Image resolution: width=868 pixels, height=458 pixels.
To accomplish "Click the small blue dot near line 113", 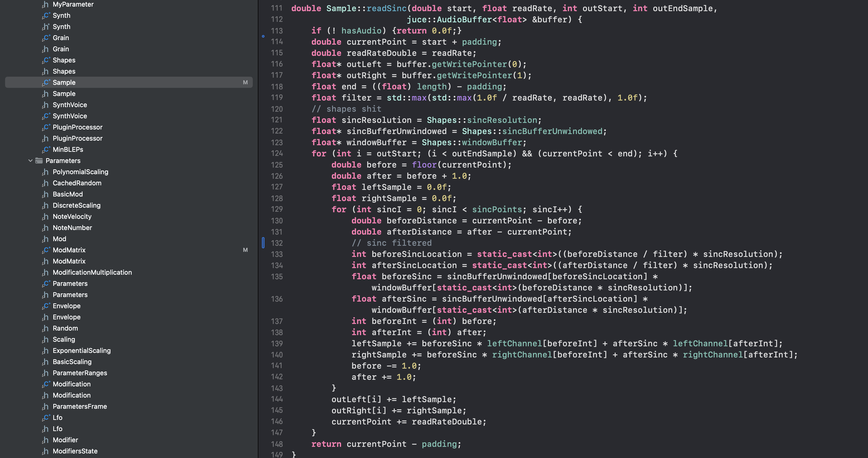I will 263,36.
